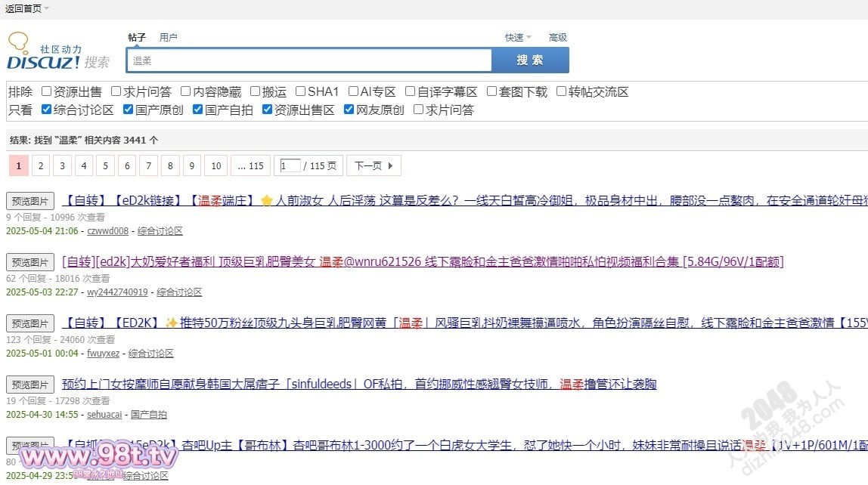
Task: Click the page number jump input box
Action: pos(290,165)
